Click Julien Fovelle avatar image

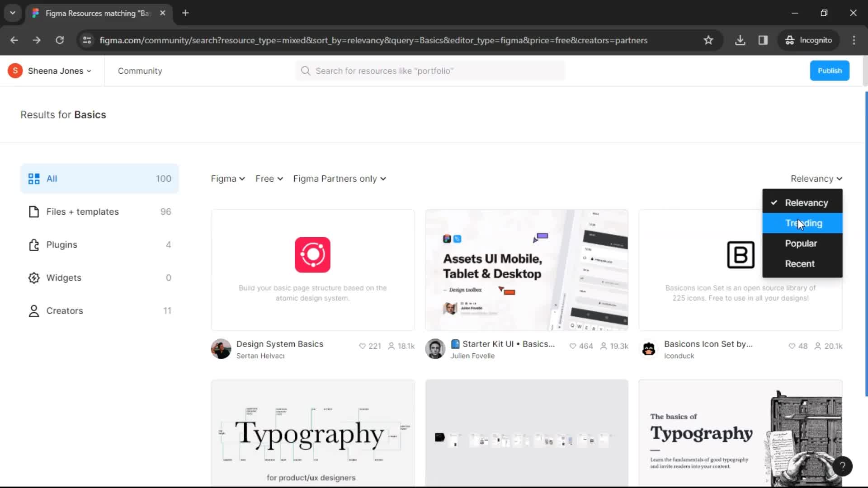point(435,349)
